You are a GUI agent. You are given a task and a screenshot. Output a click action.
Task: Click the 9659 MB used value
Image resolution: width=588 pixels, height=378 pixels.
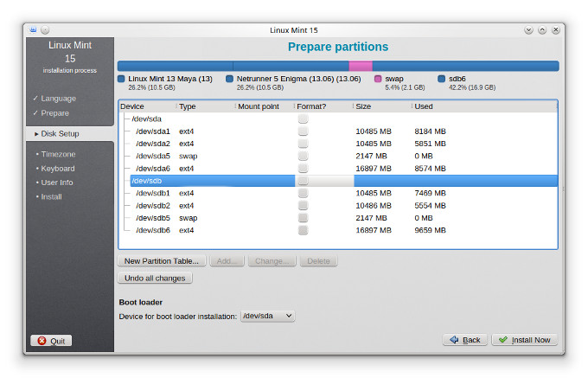coord(430,230)
